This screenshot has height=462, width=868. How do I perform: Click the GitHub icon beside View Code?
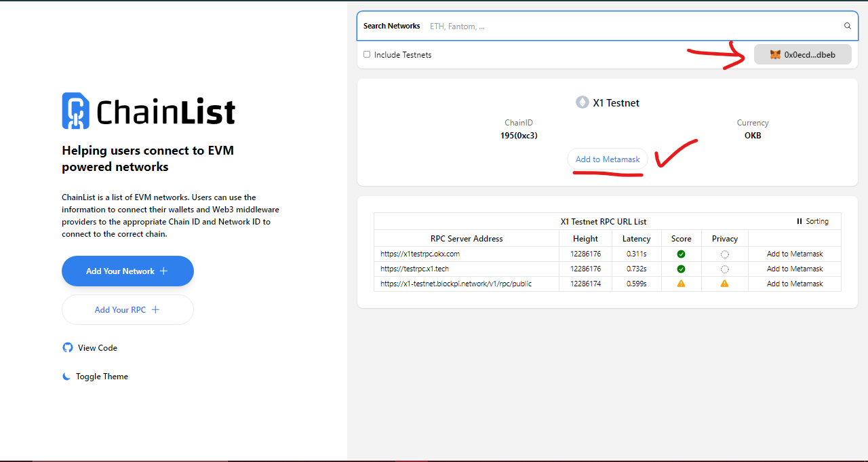(67, 347)
